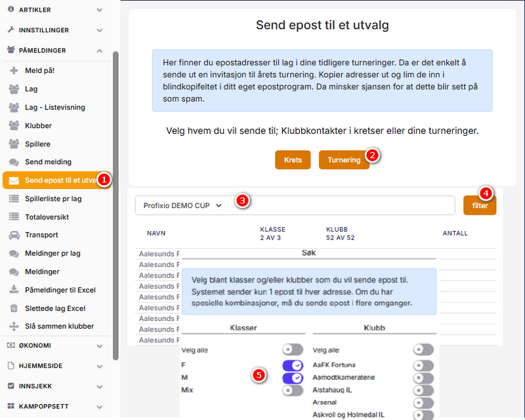Screen dimensions: 525x420
Task: Click the sidebar vertical scrollbar
Action: pos(115,205)
